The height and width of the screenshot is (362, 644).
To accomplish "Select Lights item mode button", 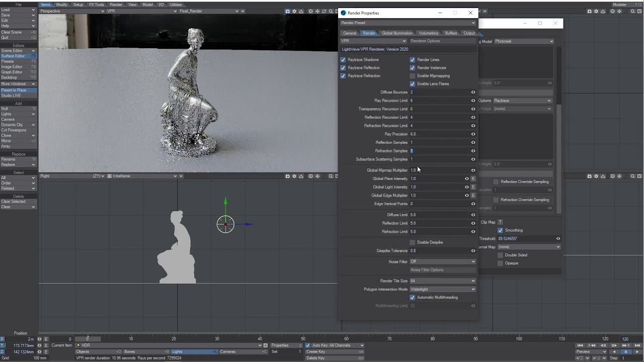I will pyautogui.click(x=194, y=351).
